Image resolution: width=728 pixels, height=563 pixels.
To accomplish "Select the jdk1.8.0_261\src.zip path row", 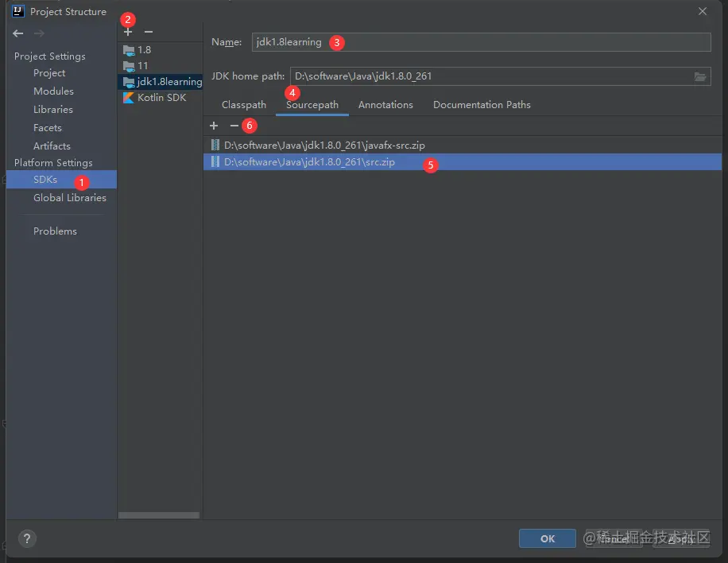I will coord(463,161).
